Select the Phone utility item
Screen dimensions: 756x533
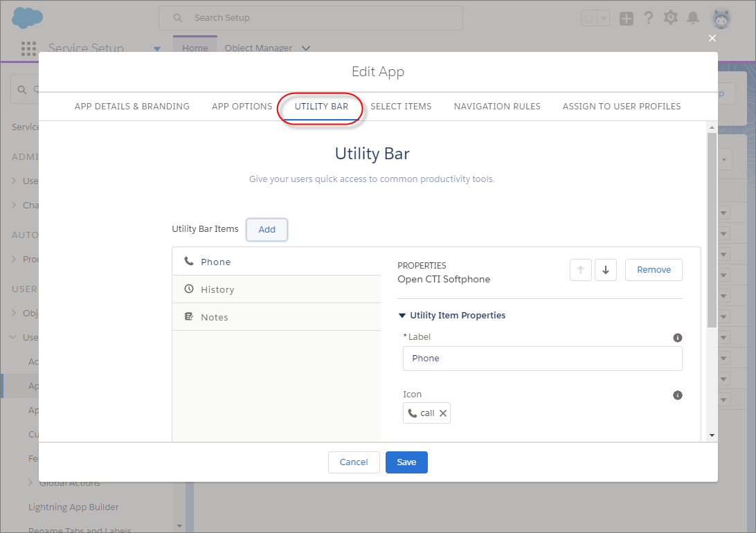pyautogui.click(x=277, y=262)
